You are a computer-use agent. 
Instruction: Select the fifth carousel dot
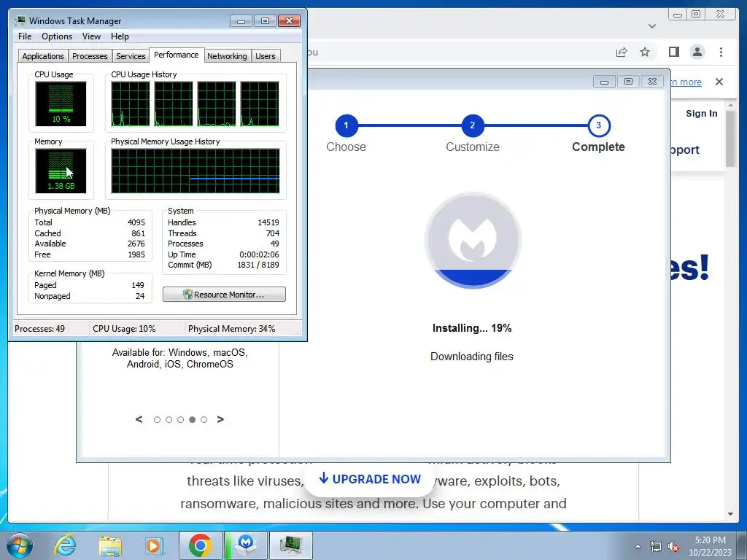tap(204, 419)
